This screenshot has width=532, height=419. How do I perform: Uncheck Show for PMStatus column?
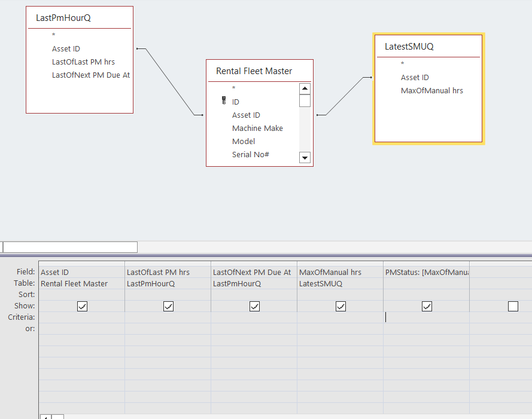coord(427,306)
